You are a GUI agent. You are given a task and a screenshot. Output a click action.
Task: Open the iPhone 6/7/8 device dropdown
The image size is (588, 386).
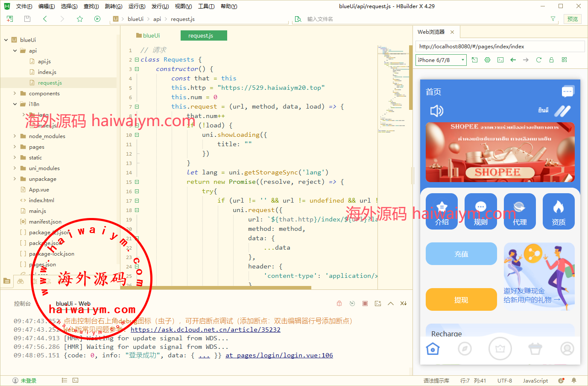coord(441,60)
